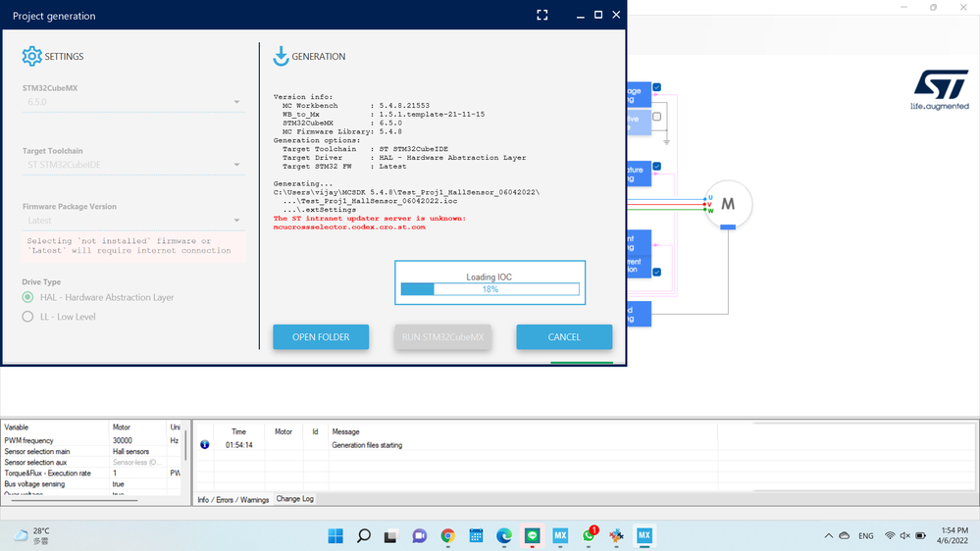Image resolution: width=980 pixels, height=551 pixels.
Task: Select the 'Generation files starting' log message
Action: tap(367, 445)
